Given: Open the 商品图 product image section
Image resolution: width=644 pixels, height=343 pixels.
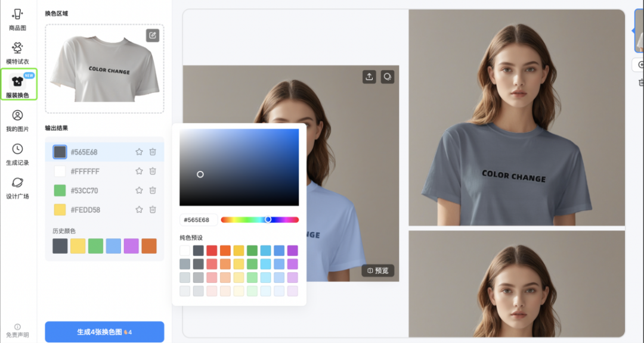Looking at the screenshot, I should pos(17,19).
